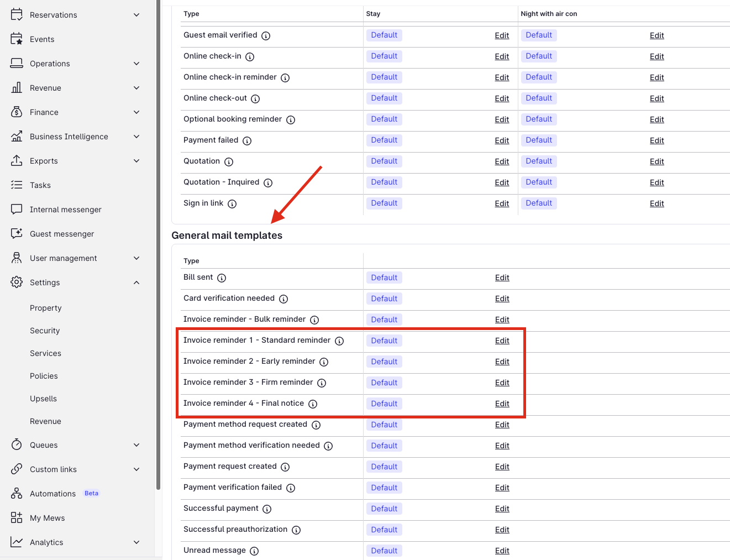Viewport: 730px width, 560px height.
Task: Show info for Unread message template
Action: pos(254,551)
